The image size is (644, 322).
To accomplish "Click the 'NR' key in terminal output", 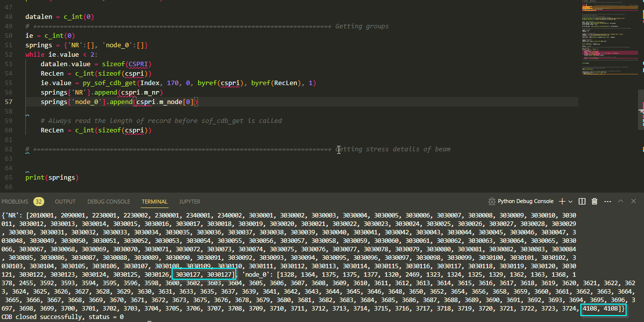I will (12, 215).
